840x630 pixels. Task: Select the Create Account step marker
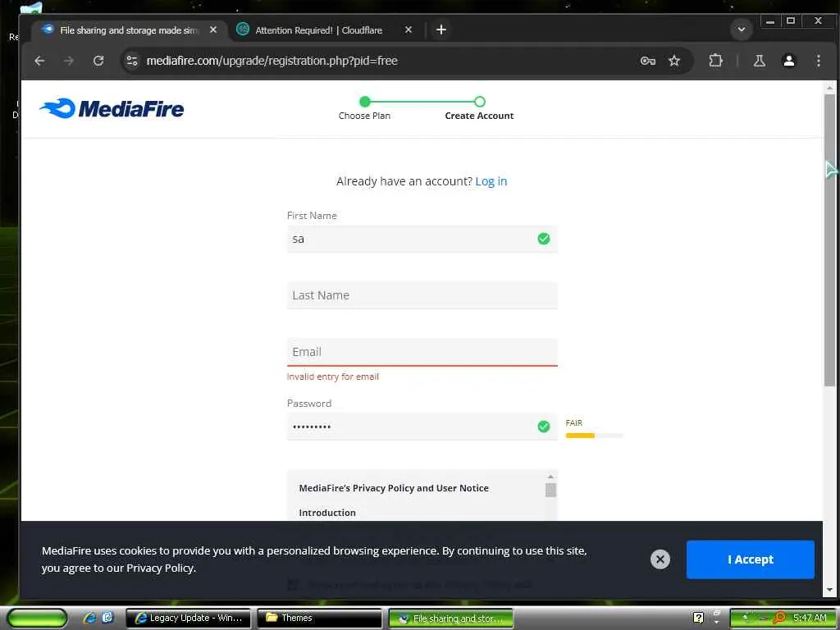point(479,102)
